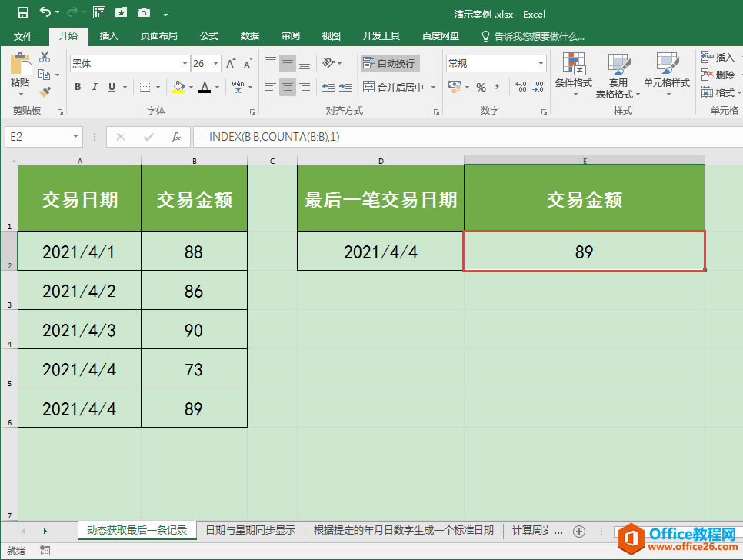The image size is (743, 560).
Task: Copy selection using the copy icon
Action: coord(44,75)
